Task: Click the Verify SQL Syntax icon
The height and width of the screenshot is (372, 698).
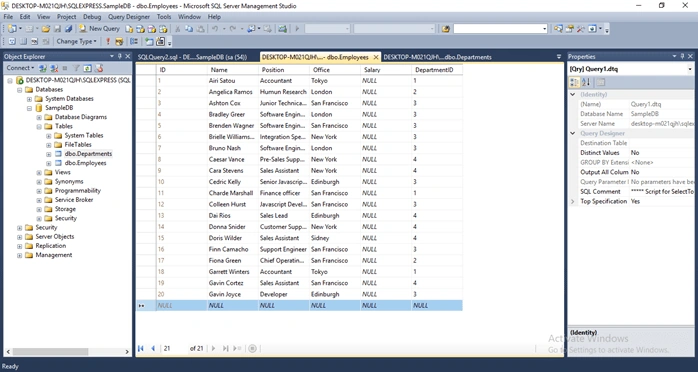Action: click(119, 41)
